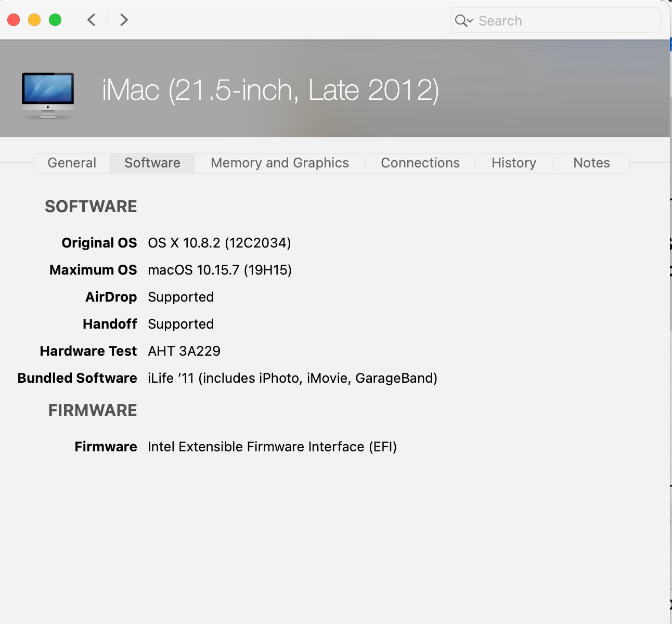Click the green zoom window button

[55, 20]
